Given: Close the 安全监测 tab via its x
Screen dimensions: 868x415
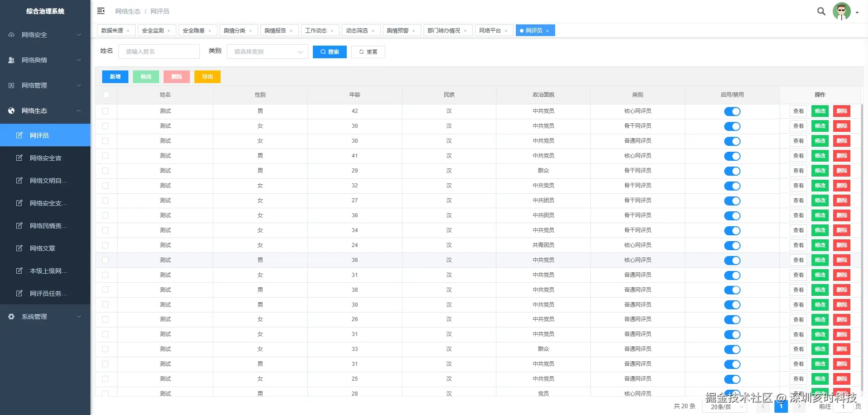Looking at the screenshot, I should click(169, 31).
